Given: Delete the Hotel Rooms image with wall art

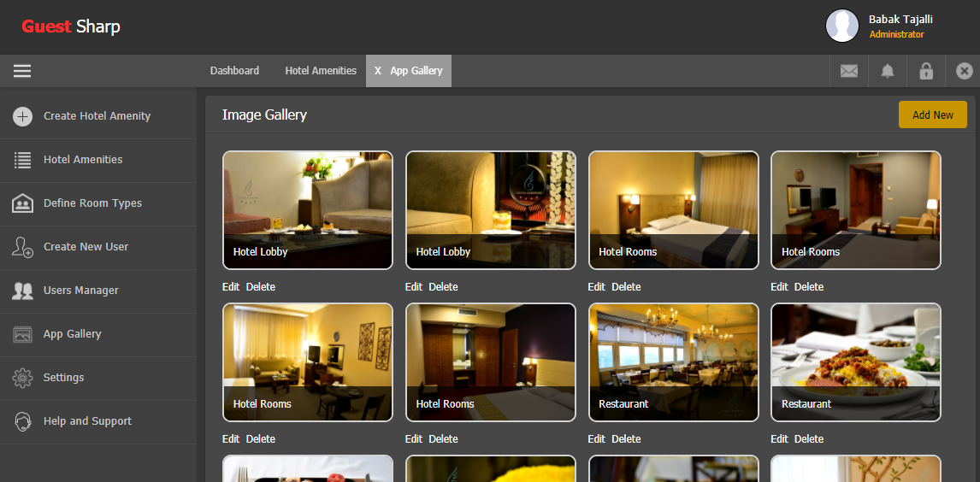Looking at the screenshot, I should (x=261, y=439).
